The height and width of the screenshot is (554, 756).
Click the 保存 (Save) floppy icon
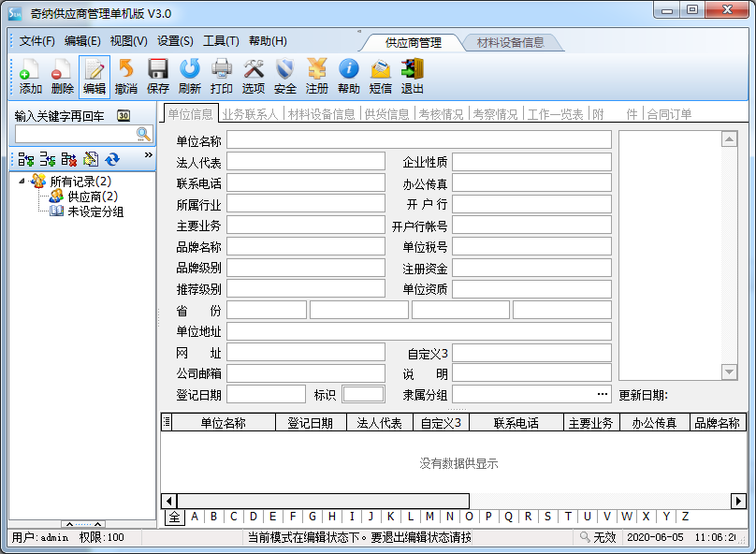[x=158, y=77]
